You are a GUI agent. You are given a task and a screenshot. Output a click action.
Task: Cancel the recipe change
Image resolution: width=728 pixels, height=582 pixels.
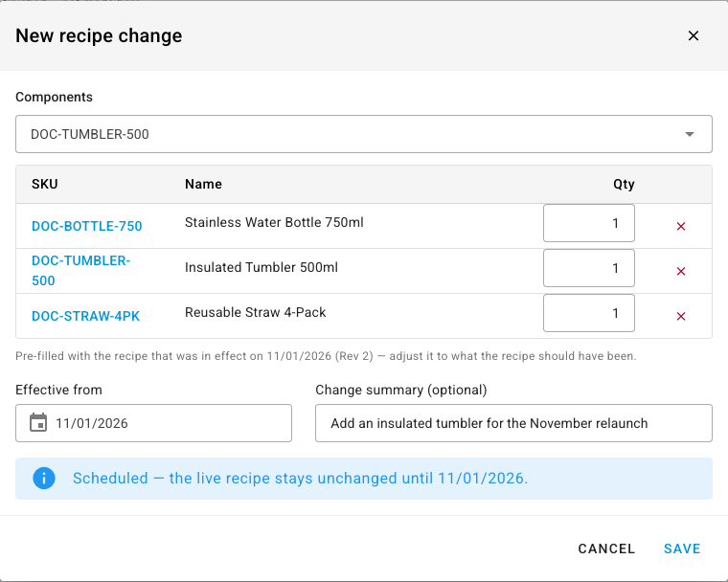606,548
